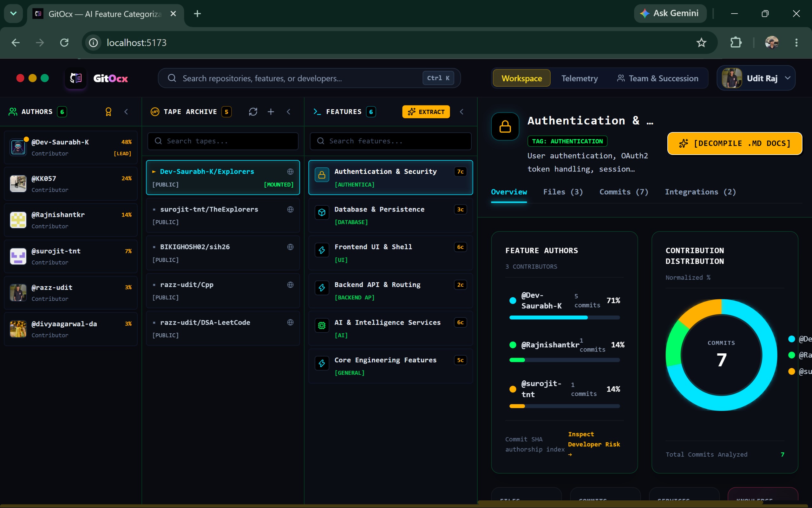Switch to the Telemetry view

[580, 78]
